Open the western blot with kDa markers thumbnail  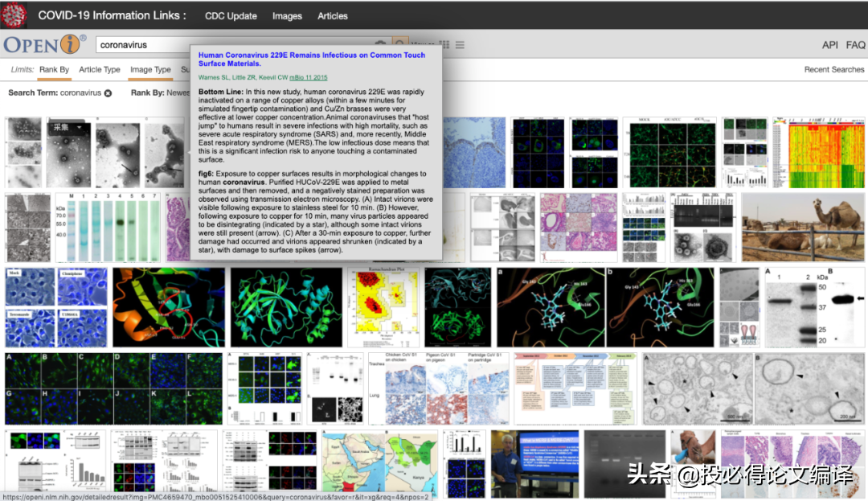[814, 308]
